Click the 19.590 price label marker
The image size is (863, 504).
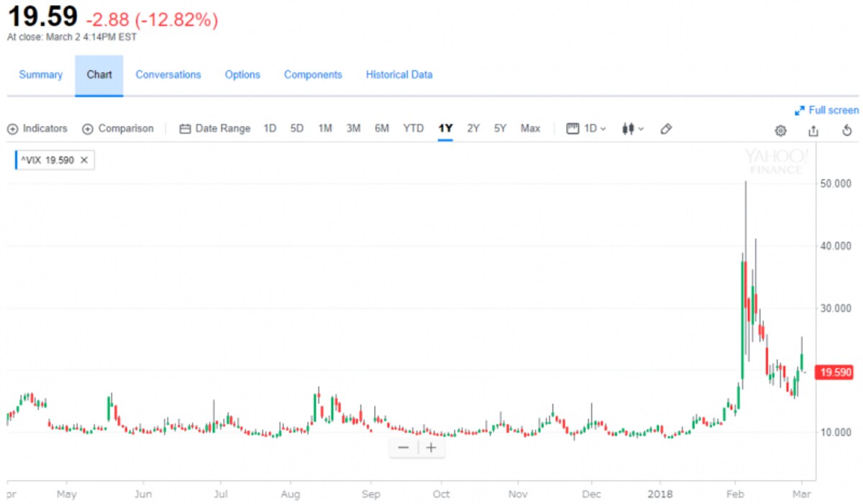pyautogui.click(x=834, y=372)
